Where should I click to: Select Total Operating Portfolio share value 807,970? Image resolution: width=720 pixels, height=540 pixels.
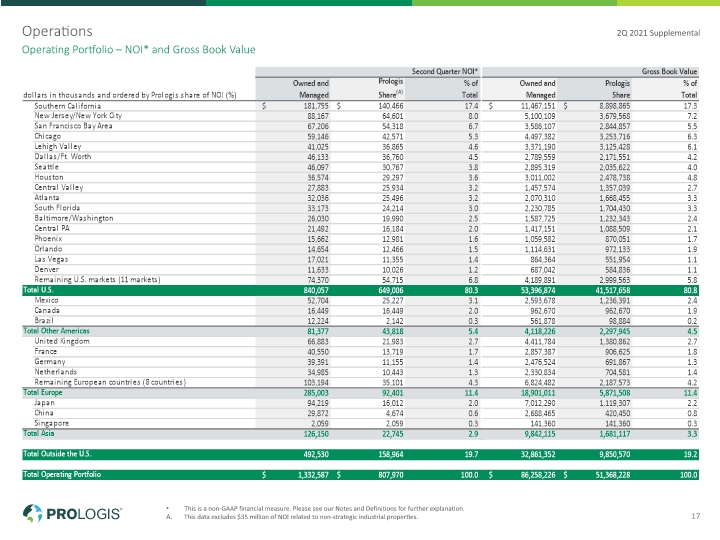point(391,475)
